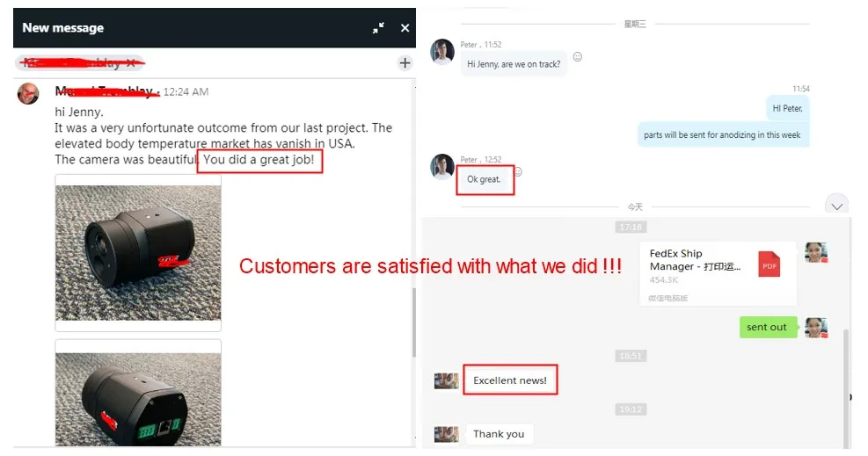Open the emoji reaction beside 'Ok great.'
The image size is (868, 456).
[x=518, y=171]
